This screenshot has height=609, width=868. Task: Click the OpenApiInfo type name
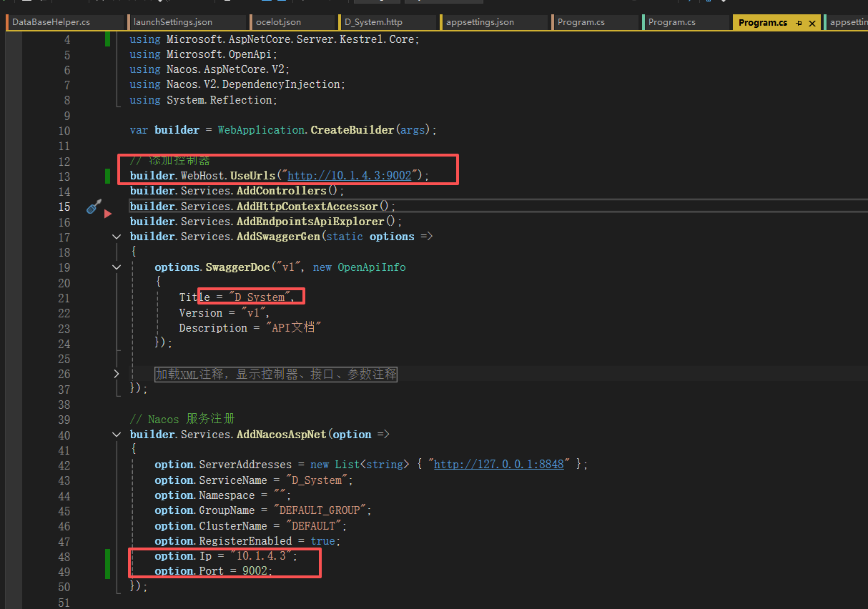[x=372, y=267]
